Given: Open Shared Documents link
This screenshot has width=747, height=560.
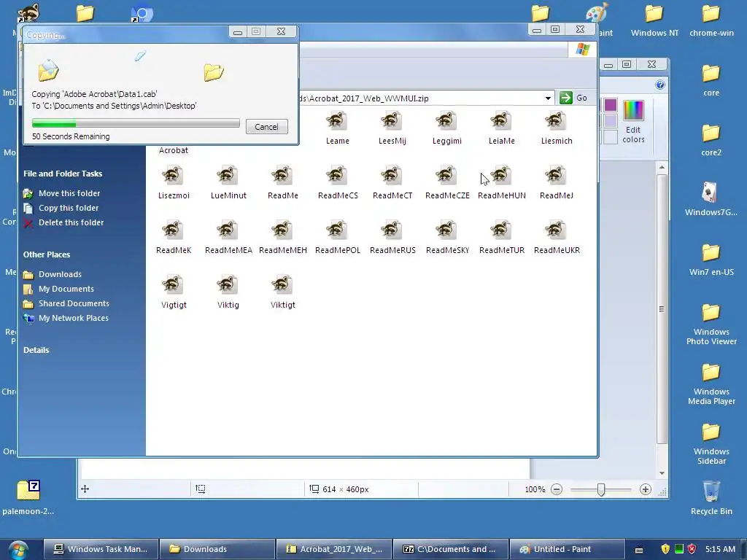Looking at the screenshot, I should point(74,303).
